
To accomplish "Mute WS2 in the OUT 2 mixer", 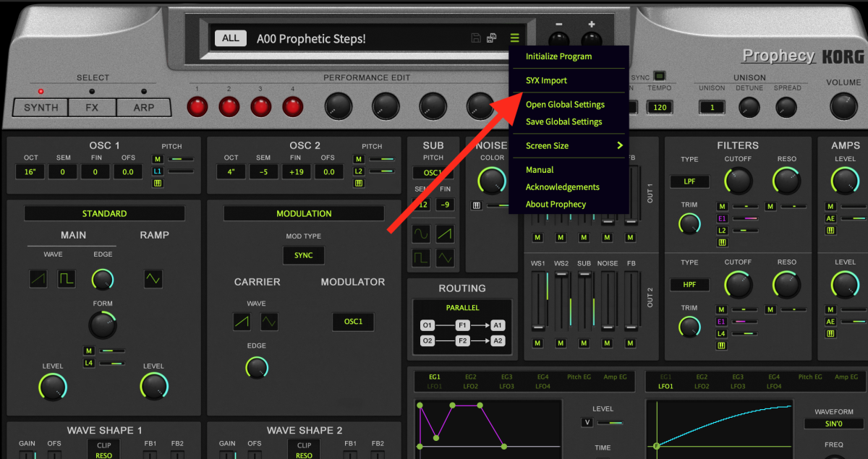I will [561, 343].
